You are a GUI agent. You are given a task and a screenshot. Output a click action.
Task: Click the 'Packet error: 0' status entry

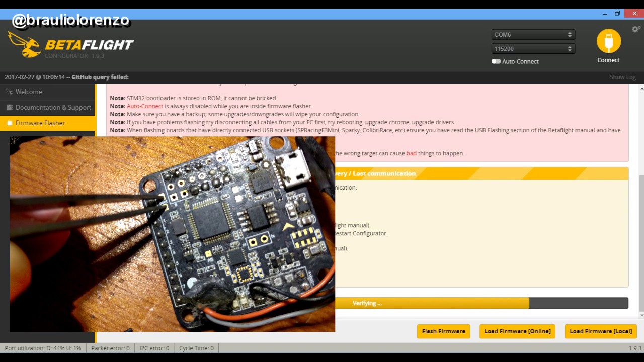[110, 348]
